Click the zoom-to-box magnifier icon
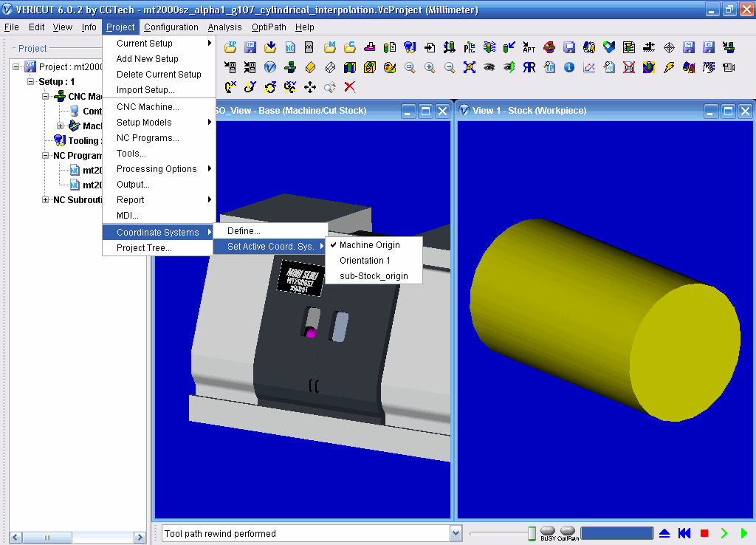756x545 pixels. coord(410,67)
